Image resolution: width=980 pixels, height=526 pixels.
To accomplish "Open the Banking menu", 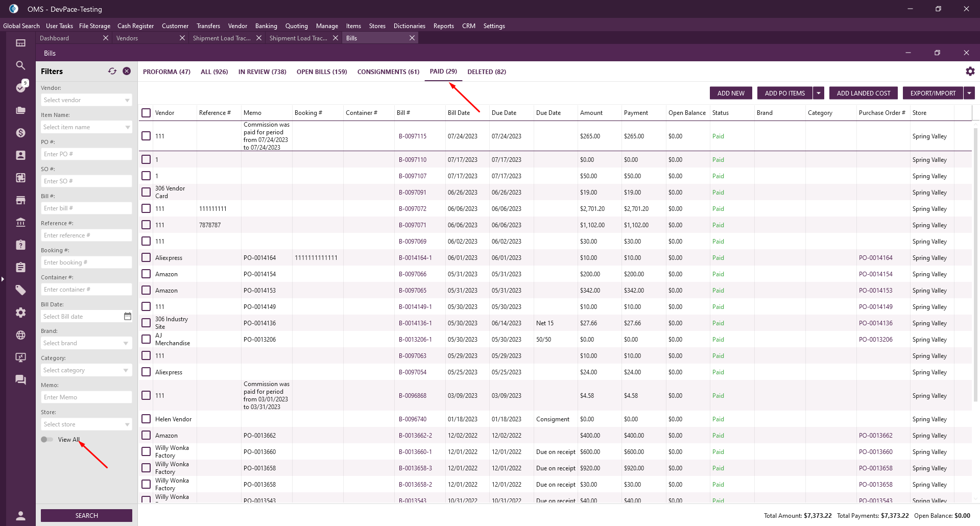I will click(x=266, y=26).
